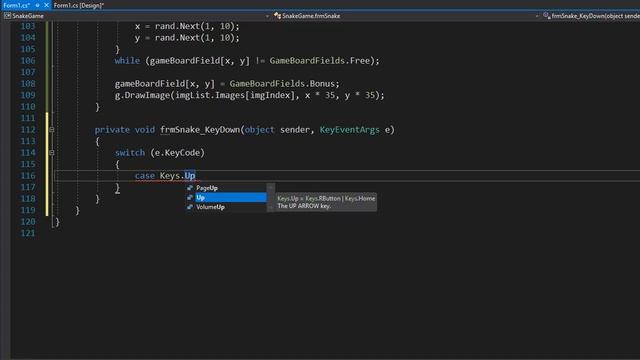Switch to the Form1.cs [Design] tab
The width and height of the screenshot is (640, 360).
(79, 5)
